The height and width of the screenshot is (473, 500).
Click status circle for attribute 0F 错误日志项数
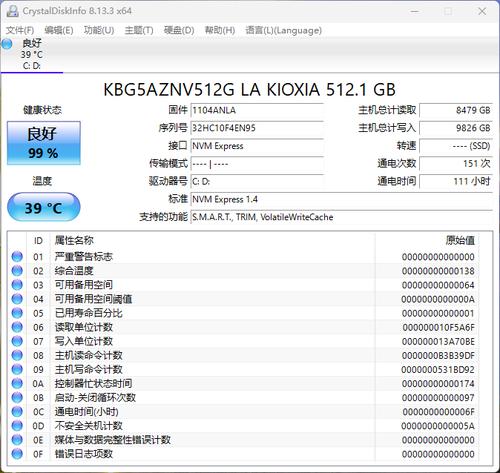17,454
